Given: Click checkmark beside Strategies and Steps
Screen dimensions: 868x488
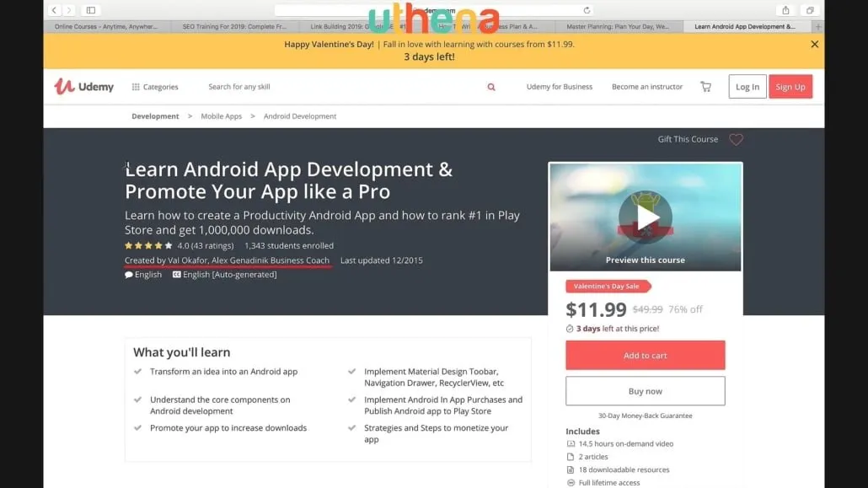Looking at the screenshot, I should click(x=352, y=428).
